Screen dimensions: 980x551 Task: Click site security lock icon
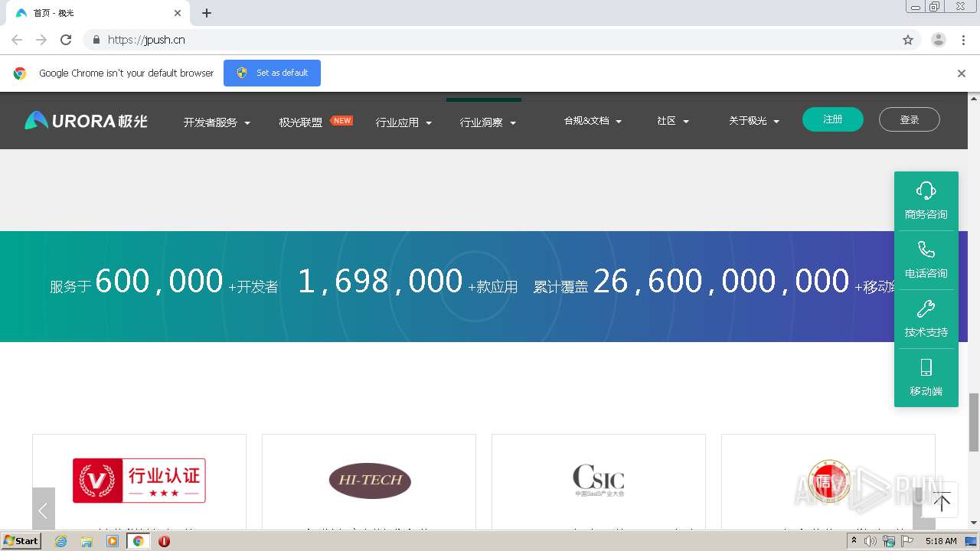[96, 40]
